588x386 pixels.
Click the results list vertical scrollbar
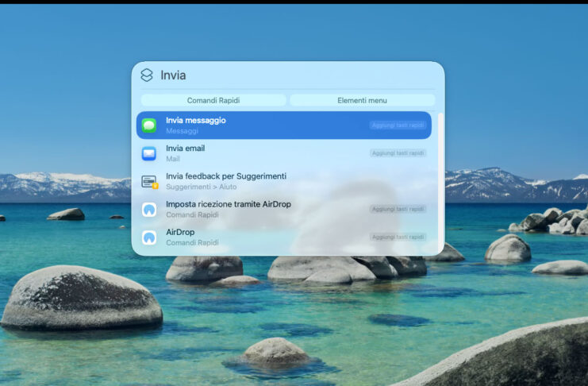click(x=440, y=182)
